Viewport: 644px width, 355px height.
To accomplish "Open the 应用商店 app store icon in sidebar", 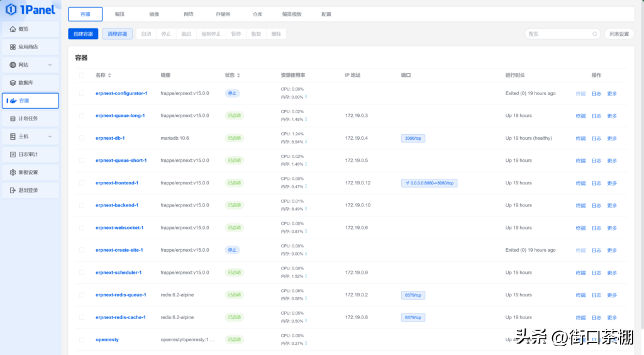I will click(13, 47).
